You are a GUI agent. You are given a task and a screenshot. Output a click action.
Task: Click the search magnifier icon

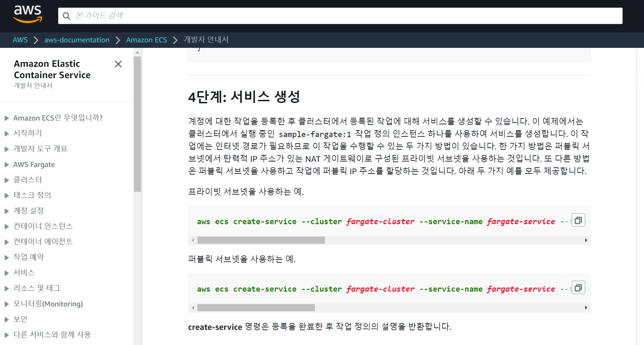66,16
